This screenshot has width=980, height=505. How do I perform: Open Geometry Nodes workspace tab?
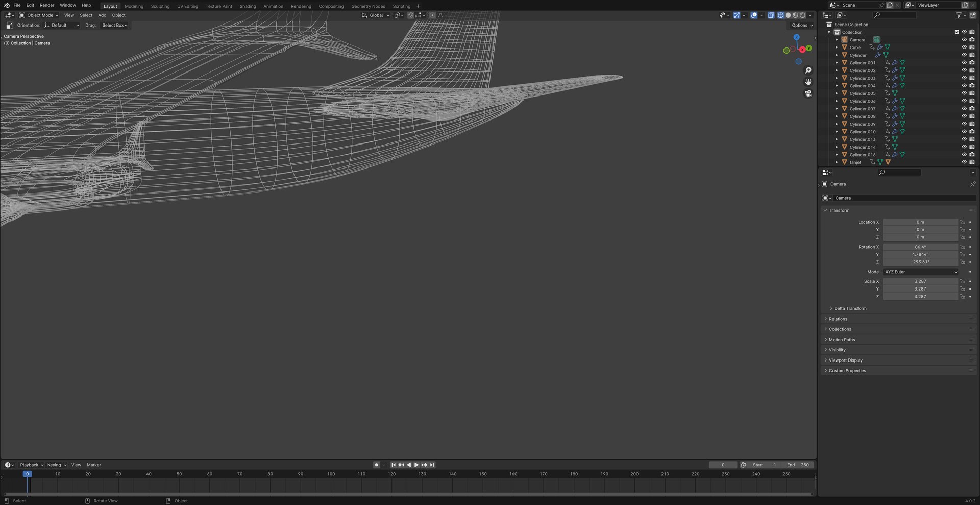pyautogui.click(x=368, y=6)
